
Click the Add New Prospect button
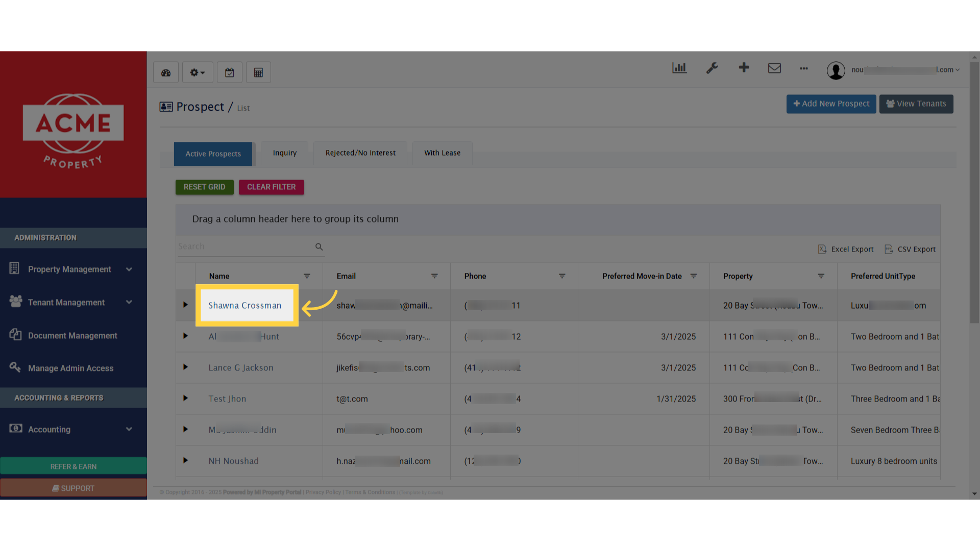(x=831, y=104)
